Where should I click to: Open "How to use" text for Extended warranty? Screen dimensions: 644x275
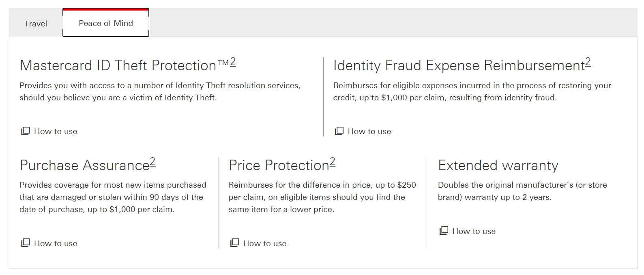coord(474,231)
